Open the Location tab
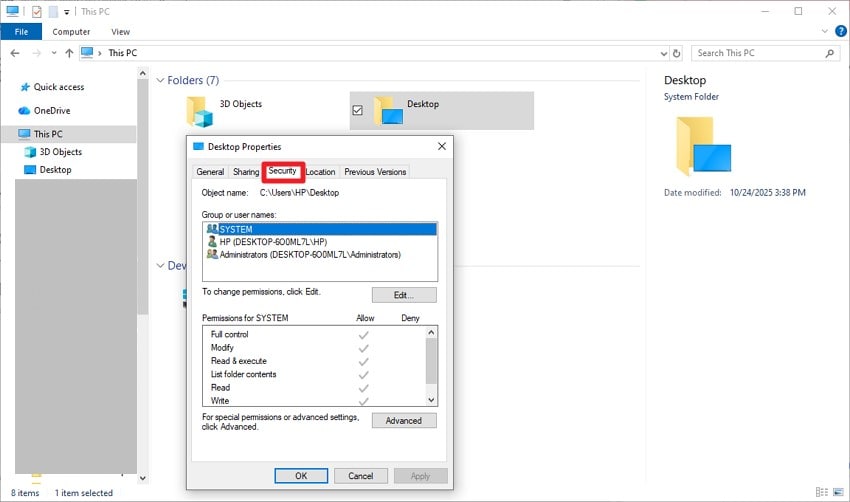 coord(320,172)
